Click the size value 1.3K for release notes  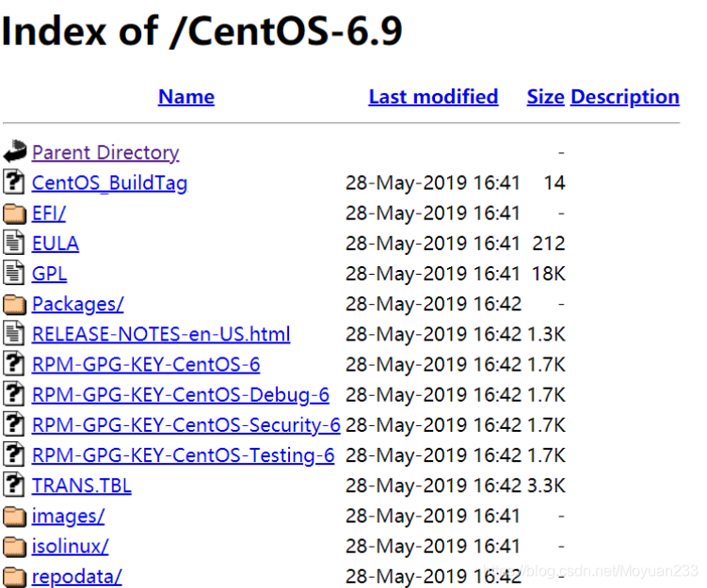coord(546,334)
